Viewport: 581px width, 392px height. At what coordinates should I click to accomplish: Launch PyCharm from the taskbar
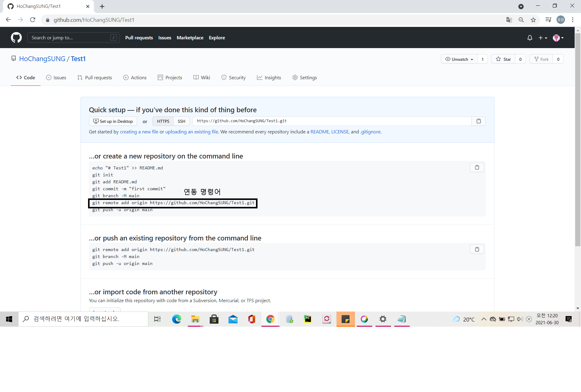coord(308,319)
